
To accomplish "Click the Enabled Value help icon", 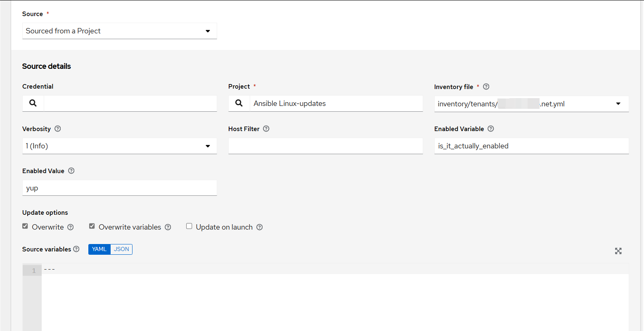I will tap(71, 171).
